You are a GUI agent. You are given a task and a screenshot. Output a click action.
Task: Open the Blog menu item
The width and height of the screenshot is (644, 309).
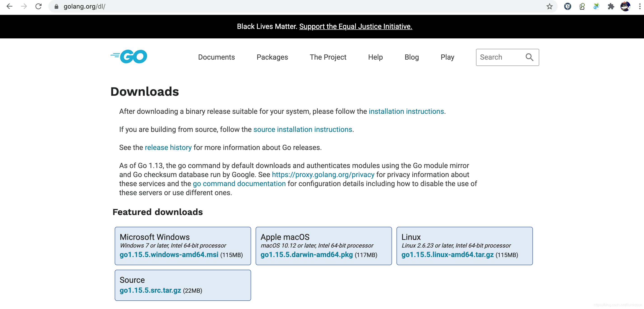tap(411, 57)
